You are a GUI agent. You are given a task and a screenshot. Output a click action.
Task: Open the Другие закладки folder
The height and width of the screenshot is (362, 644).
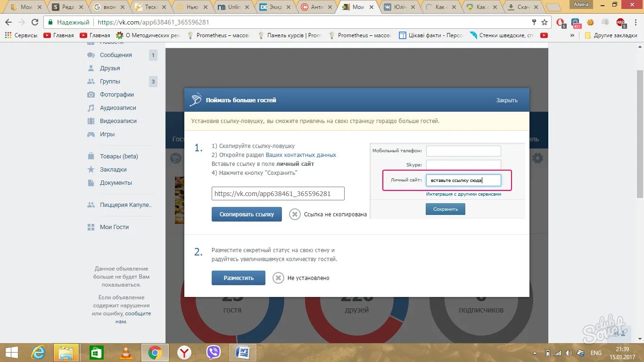(x=611, y=35)
